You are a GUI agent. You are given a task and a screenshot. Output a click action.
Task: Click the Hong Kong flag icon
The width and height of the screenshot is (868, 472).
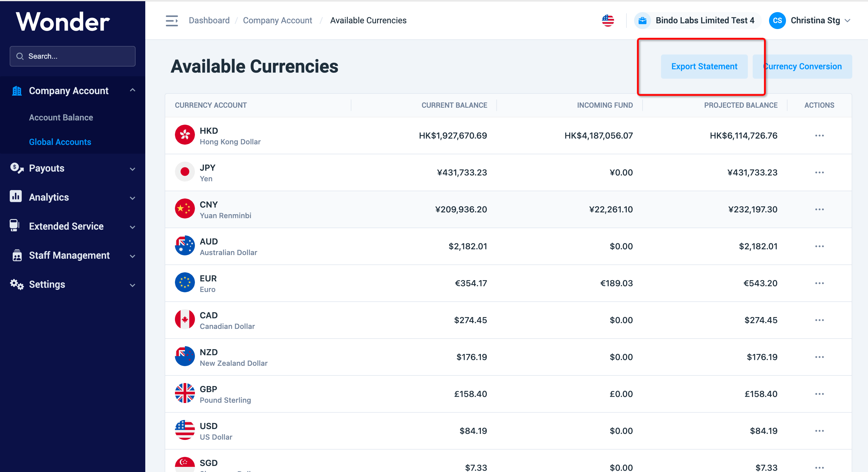tap(185, 135)
